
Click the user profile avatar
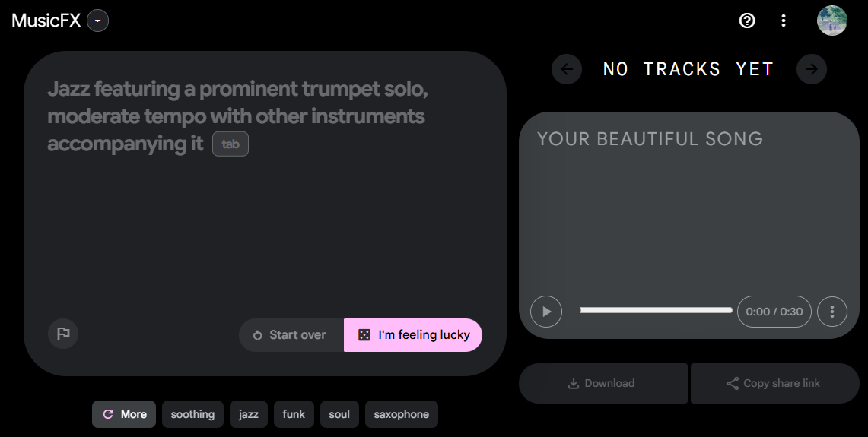click(831, 21)
